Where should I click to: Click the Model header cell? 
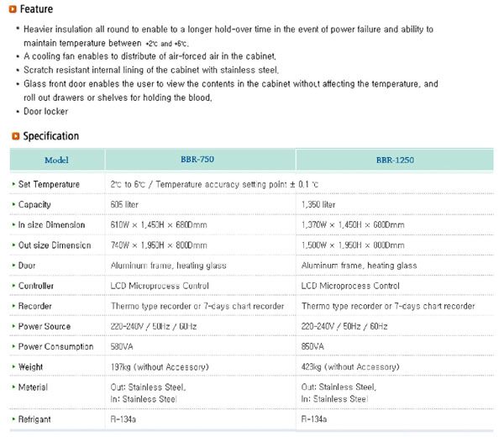tap(55, 160)
